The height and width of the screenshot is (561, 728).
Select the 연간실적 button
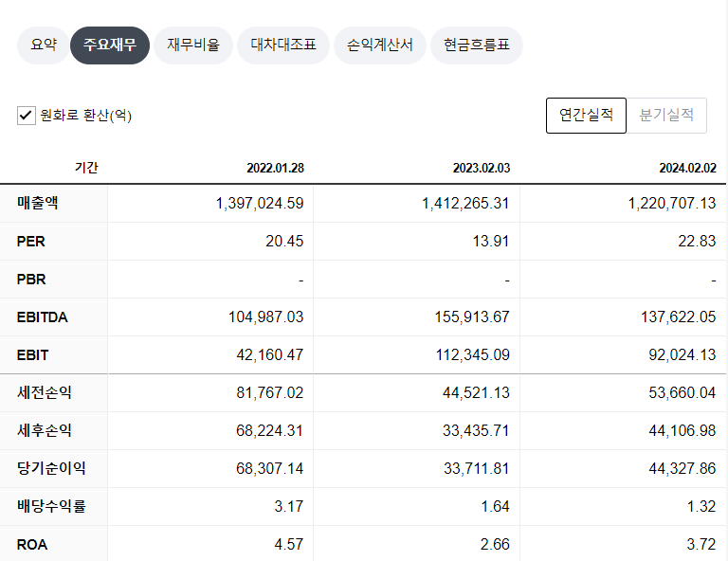(x=586, y=115)
